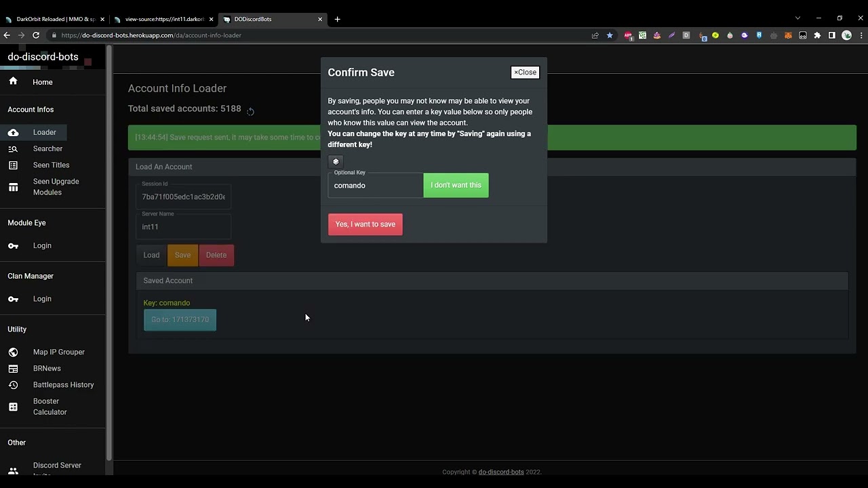Click the Module Eye Login key icon
Image resolution: width=868 pixels, height=488 pixels.
coord(13,245)
